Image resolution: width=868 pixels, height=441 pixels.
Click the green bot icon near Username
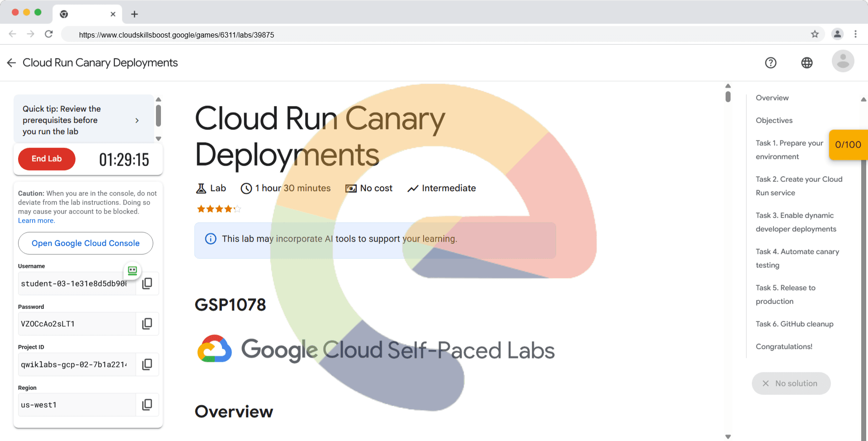pyautogui.click(x=132, y=270)
